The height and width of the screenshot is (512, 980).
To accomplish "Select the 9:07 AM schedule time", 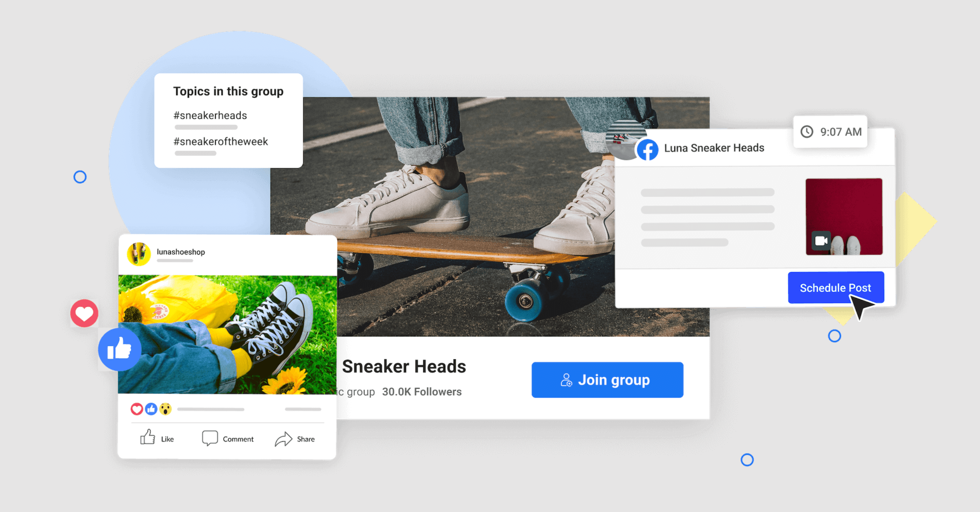I will click(x=840, y=132).
